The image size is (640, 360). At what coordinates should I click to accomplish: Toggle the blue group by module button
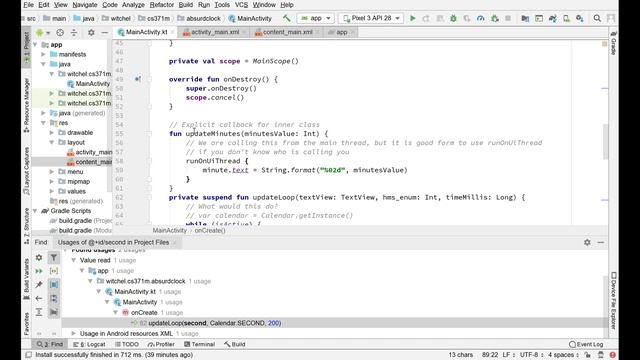53,284
